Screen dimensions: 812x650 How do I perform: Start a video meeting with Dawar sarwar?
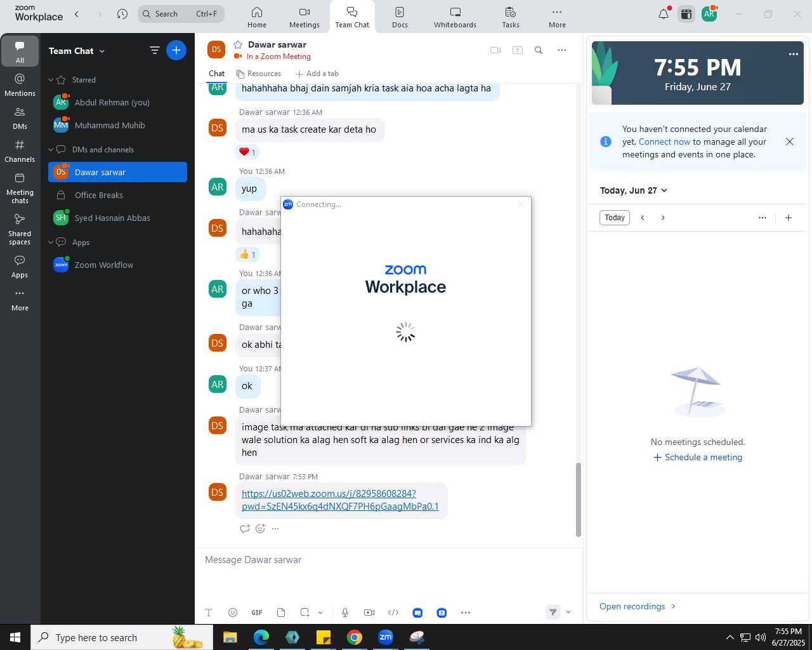click(495, 50)
